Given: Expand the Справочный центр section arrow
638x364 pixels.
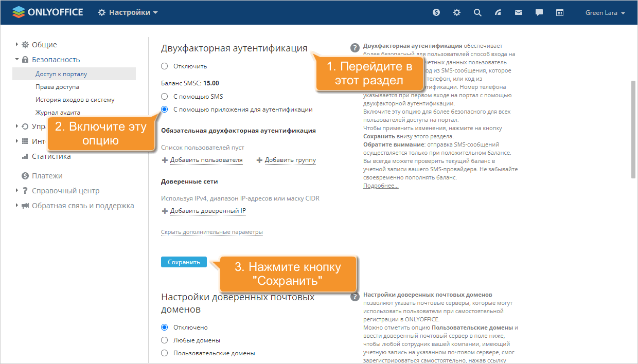Looking at the screenshot, I should (x=16, y=191).
